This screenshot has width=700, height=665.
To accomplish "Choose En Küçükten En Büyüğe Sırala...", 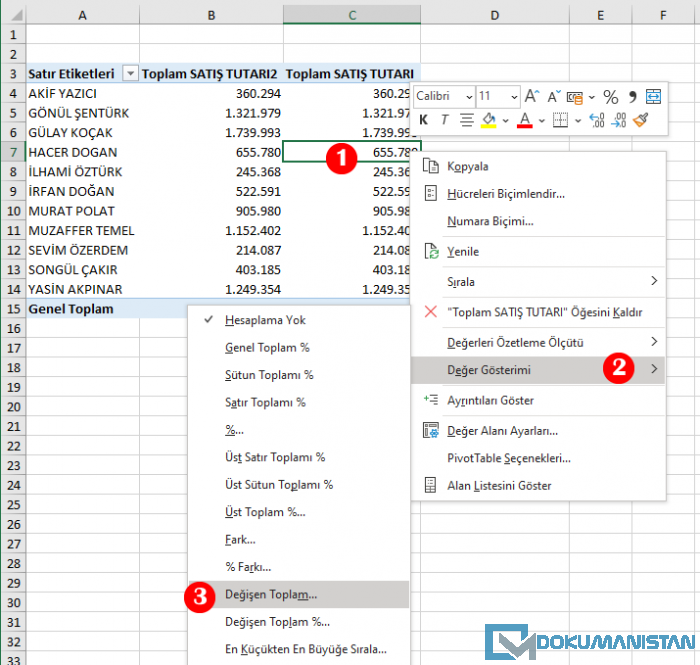I will [306, 649].
